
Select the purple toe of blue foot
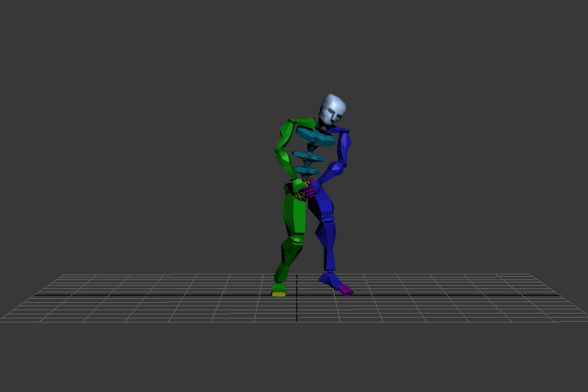(346, 290)
